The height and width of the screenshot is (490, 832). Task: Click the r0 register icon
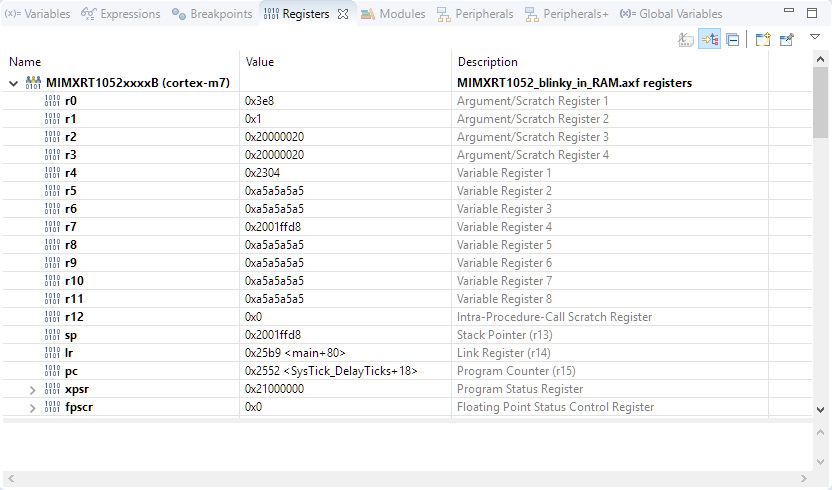click(53, 101)
